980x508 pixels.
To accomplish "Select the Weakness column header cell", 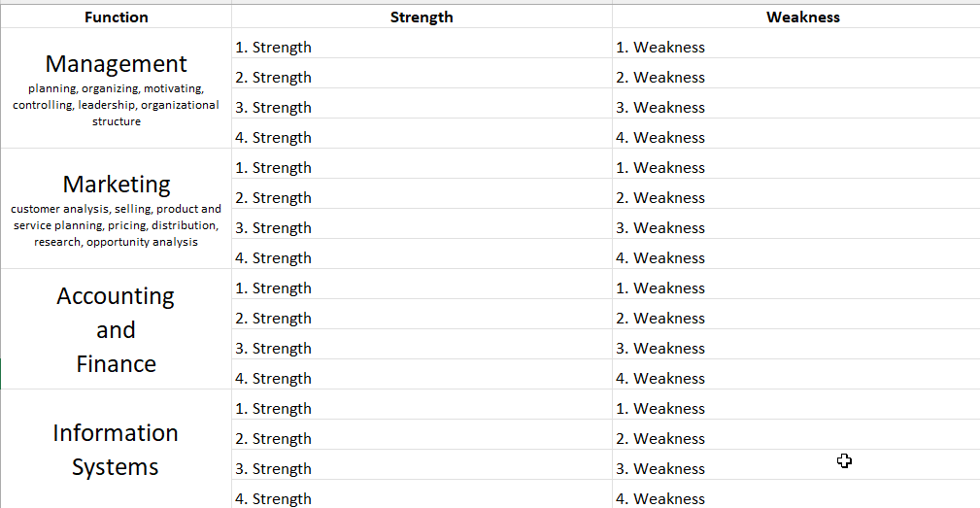I will 802,17.
